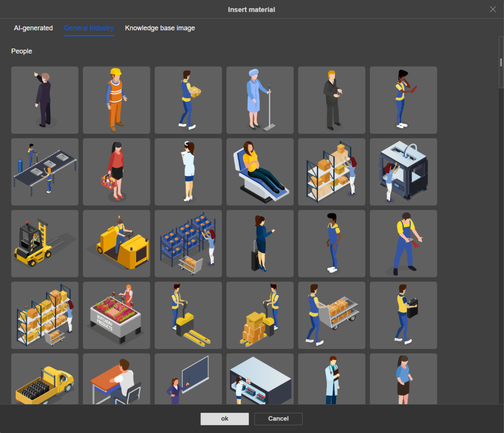This screenshot has width=504, height=433.
Task: Confirm selection with the ok button
Action: (x=225, y=419)
